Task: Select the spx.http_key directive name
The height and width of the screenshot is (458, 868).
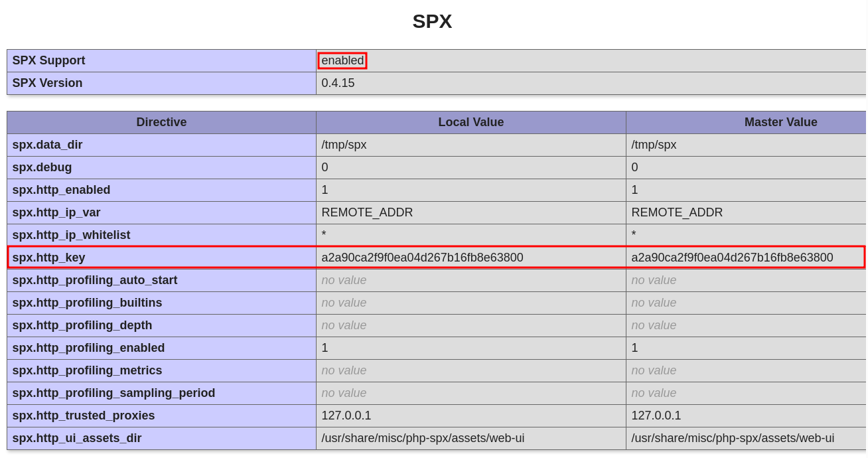Action: point(48,258)
